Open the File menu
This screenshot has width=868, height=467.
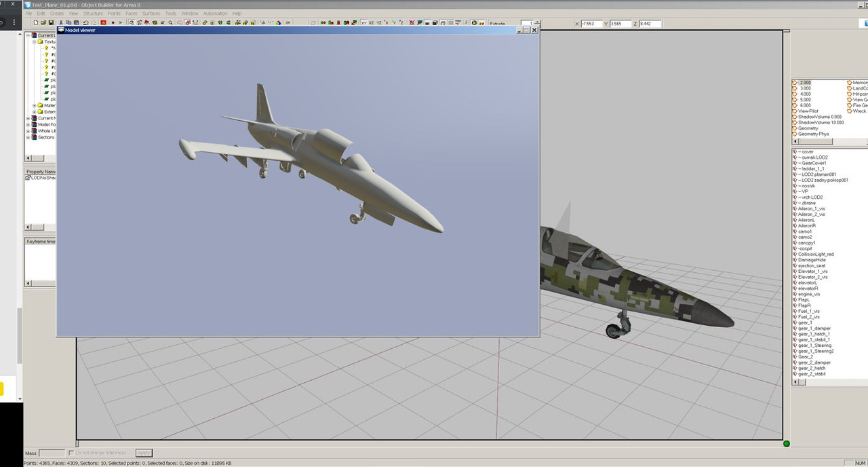click(28, 14)
